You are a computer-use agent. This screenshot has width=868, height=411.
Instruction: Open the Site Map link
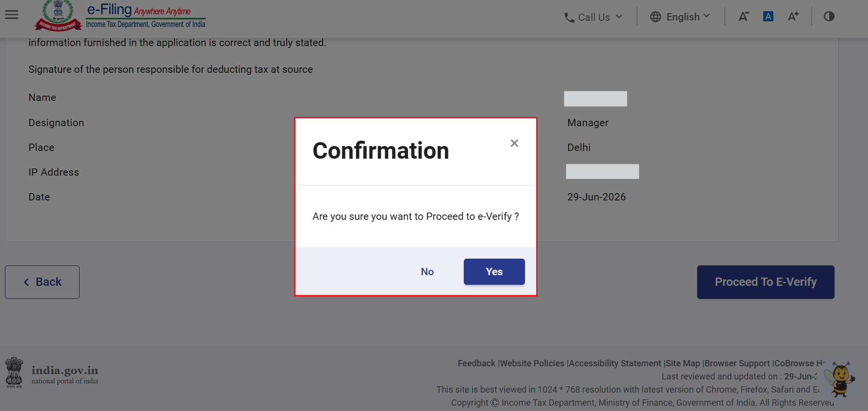(683, 363)
